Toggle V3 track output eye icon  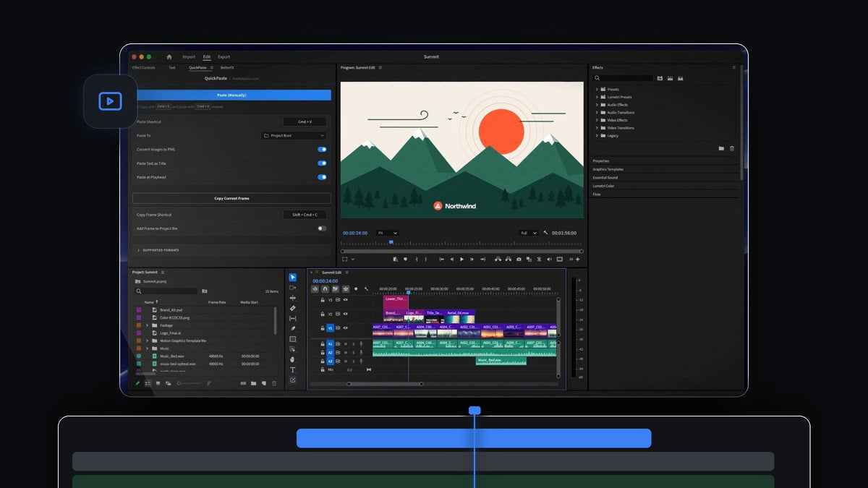[x=345, y=299]
